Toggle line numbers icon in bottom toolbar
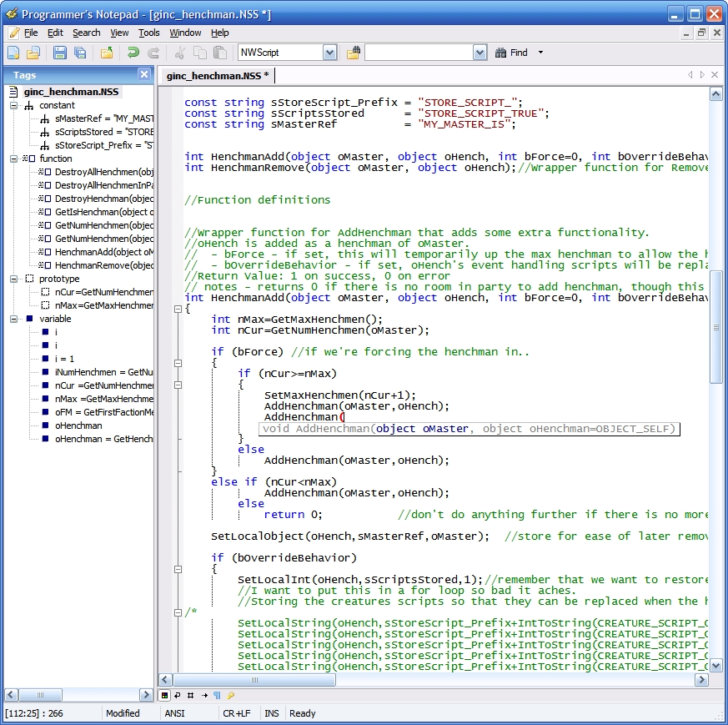This screenshot has height=725, width=728. [191, 694]
